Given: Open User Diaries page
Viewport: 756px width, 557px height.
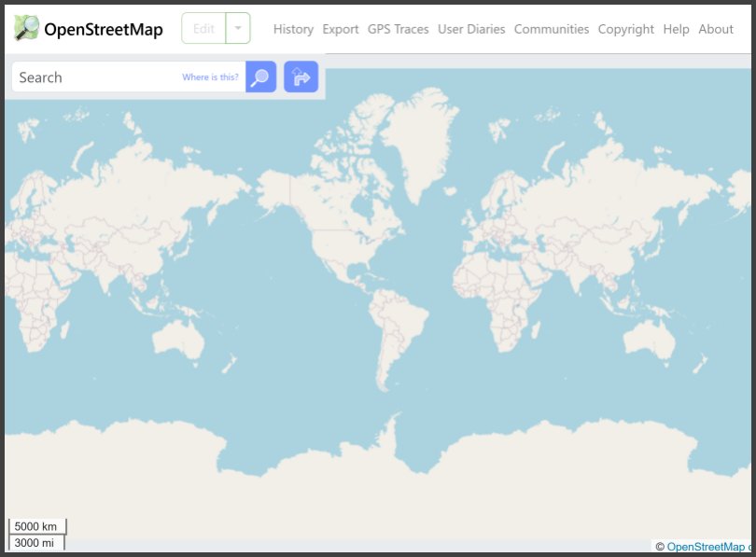Looking at the screenshot, I should 471,29.
